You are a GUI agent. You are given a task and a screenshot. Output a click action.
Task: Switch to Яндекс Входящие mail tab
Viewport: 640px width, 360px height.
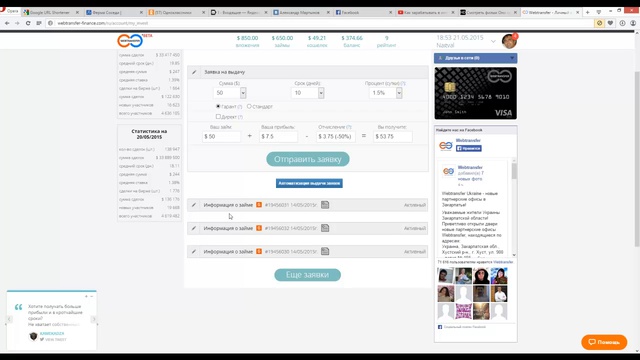(239, 13)
